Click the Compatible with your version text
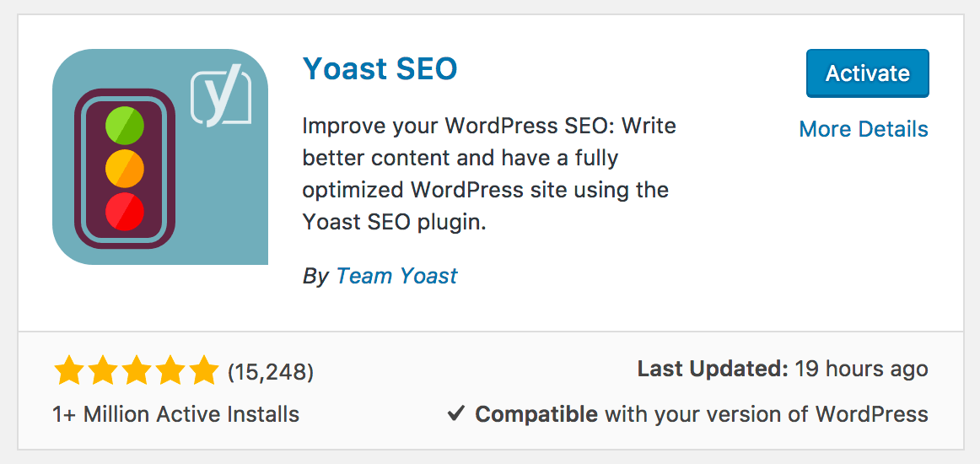Viewport: 980px width, 464px height. [x=701, y=414]
